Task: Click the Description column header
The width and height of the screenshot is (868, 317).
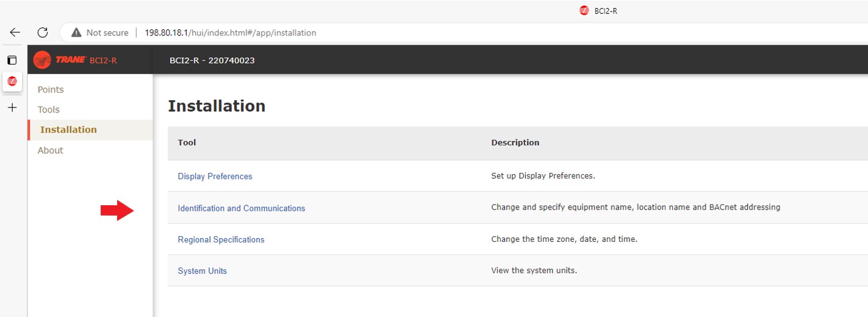Action: tap(515, 142)
